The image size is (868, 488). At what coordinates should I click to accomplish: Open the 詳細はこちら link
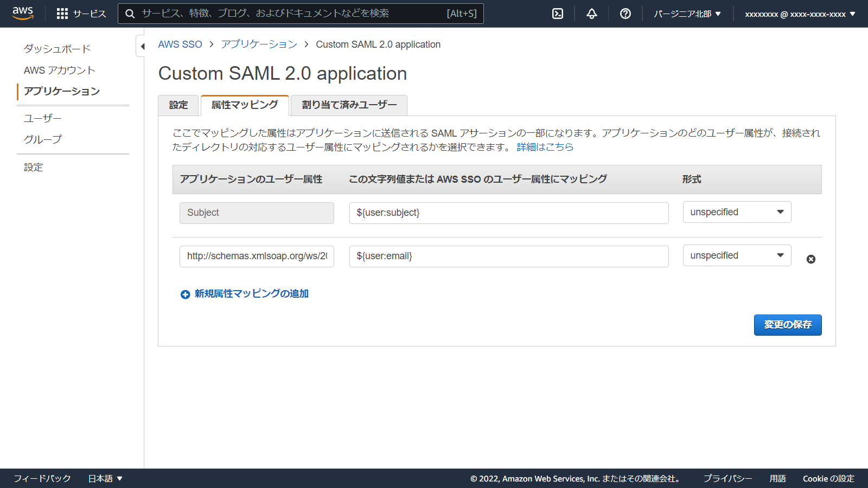[x=545, y=146]
